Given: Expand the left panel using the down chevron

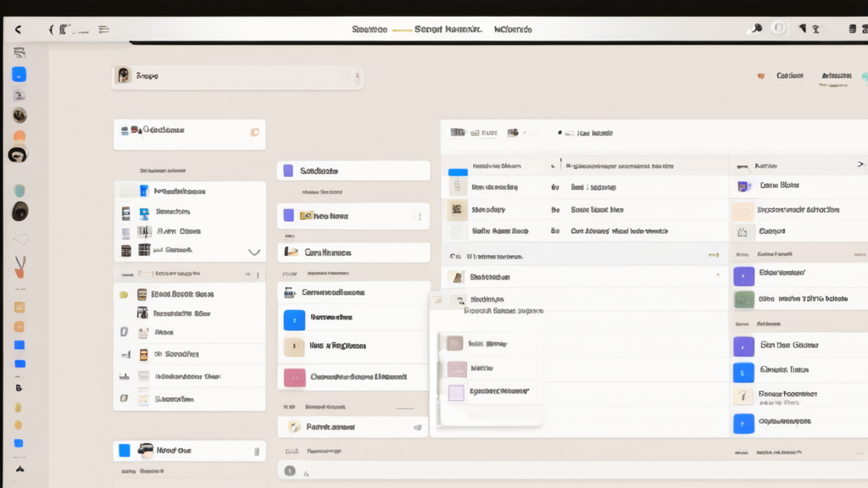Looking at the screenshot, I should click(x=253, y=252).
